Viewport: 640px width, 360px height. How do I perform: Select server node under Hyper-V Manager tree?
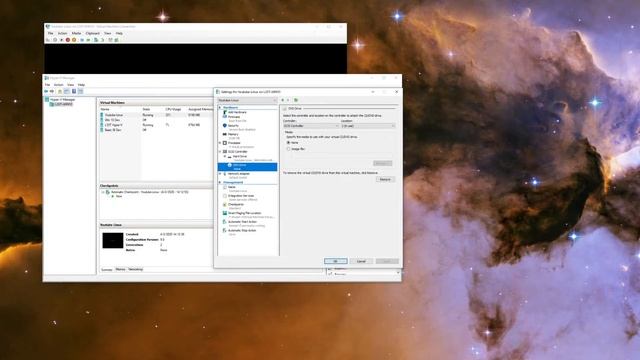click(62, 104)
